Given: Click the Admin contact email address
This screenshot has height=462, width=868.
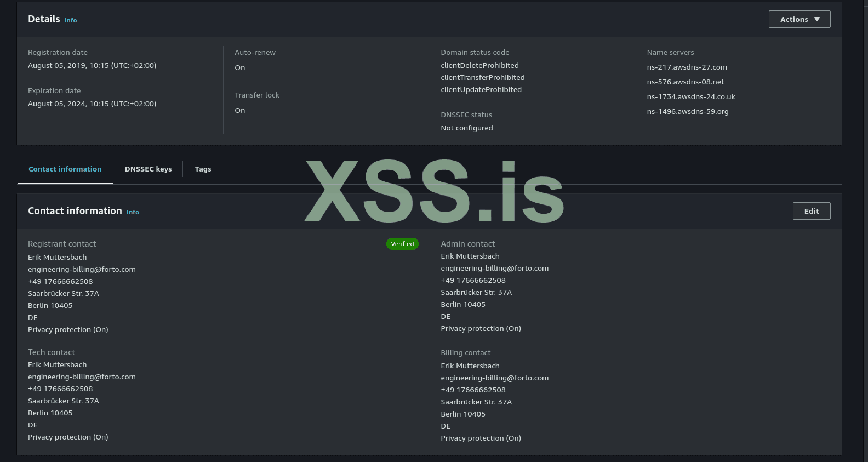Looking at the screenshot, I should (x=494, y=269).
